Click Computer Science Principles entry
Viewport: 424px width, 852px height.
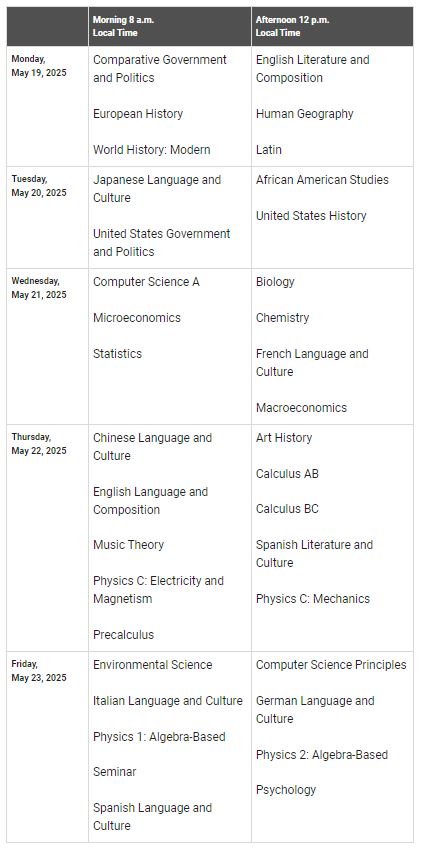(x=331, y=665)
